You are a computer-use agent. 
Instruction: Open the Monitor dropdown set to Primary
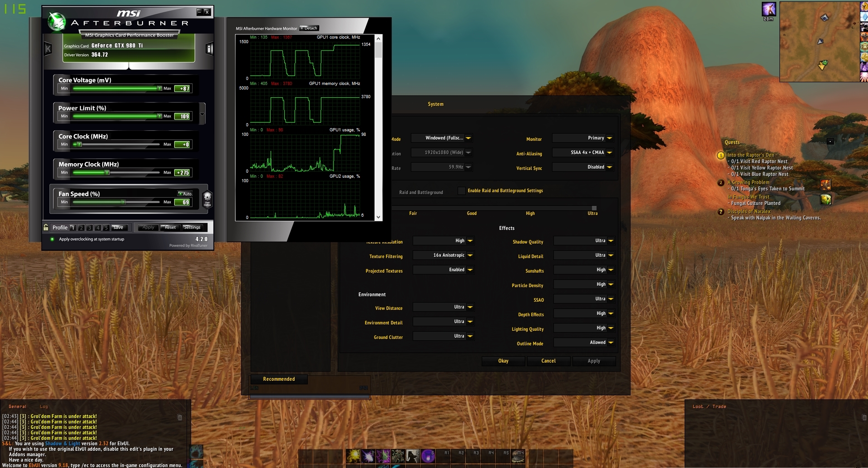click(x=583, y=138)
